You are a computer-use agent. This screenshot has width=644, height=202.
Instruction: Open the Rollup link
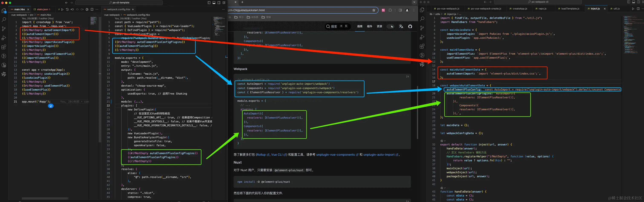(x=263, y=155)
